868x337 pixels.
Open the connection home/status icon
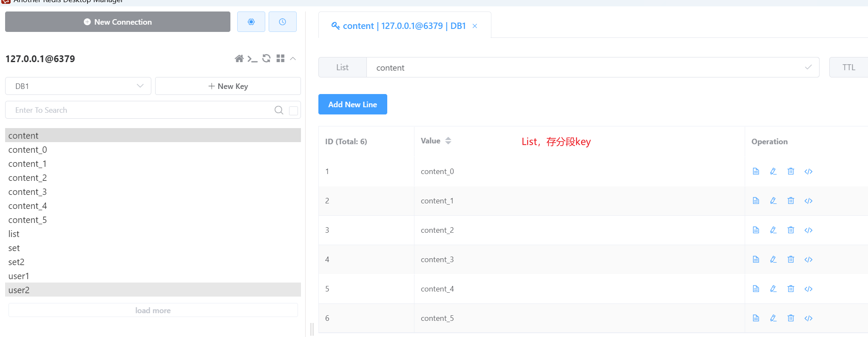(x=239, y=59)
